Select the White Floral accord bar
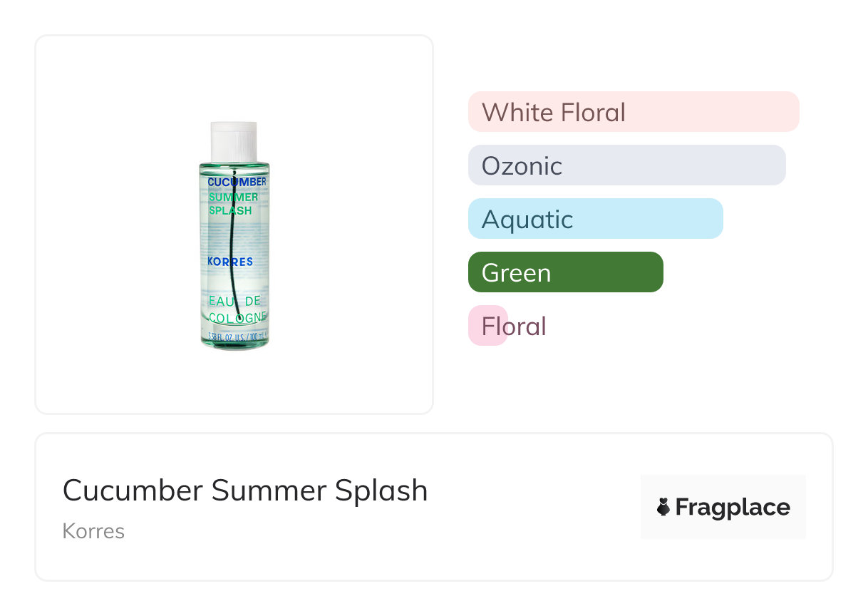 (x=633, y=112)
